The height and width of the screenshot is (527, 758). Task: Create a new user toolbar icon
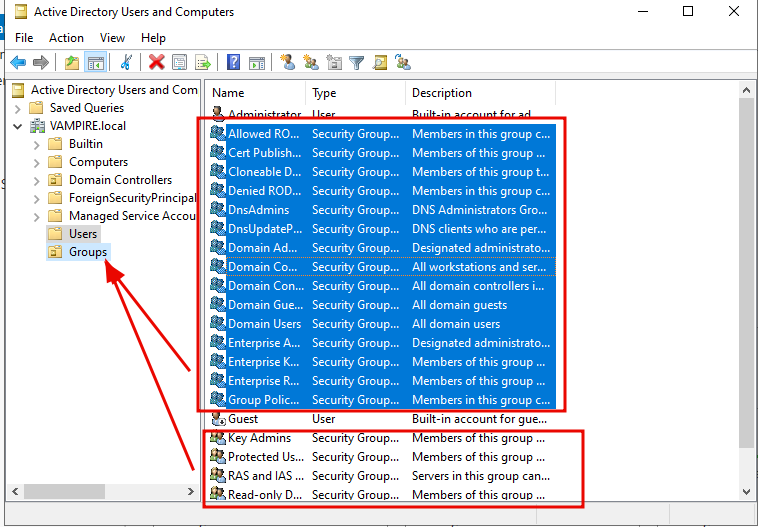(288, 62)
